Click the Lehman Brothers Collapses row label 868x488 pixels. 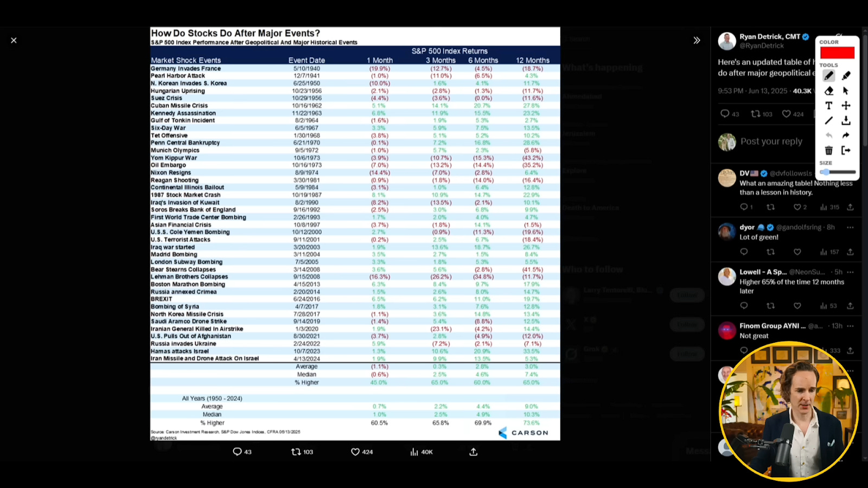pyautogui.click(x=189, y=277)
